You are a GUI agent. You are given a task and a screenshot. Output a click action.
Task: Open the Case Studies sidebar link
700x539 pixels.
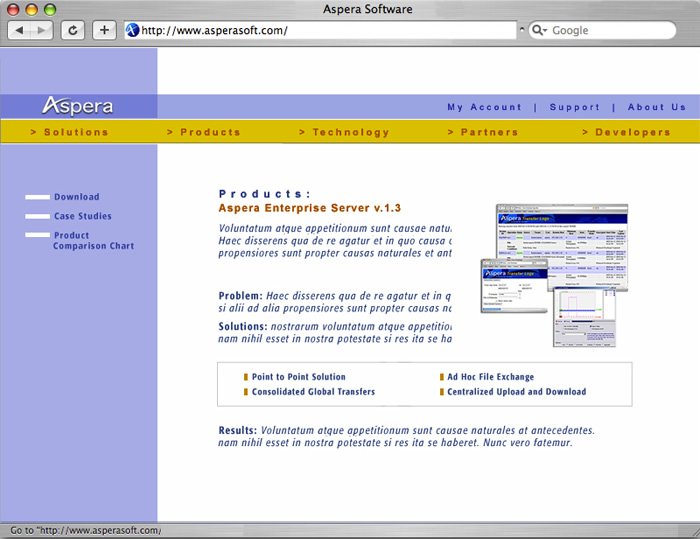(x=83, y=216)
